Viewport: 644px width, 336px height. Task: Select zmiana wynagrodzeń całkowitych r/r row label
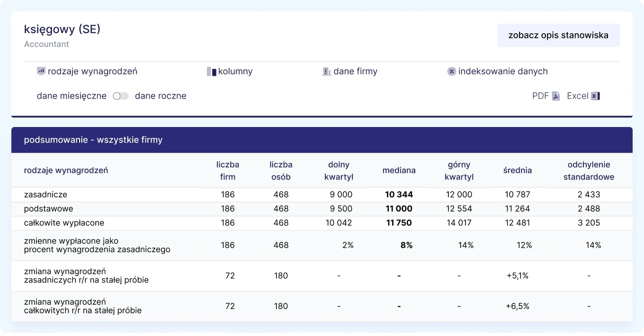[83, 306]
